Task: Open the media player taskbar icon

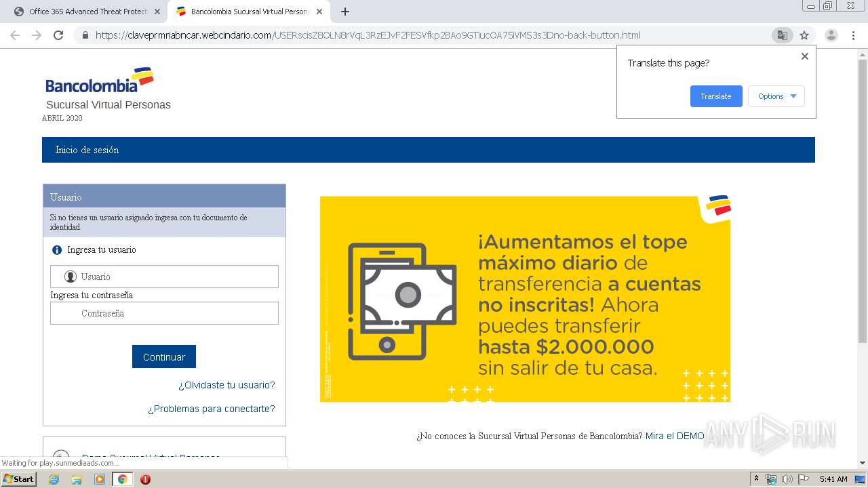Action: pyautogui.click(x=100, y=479)
